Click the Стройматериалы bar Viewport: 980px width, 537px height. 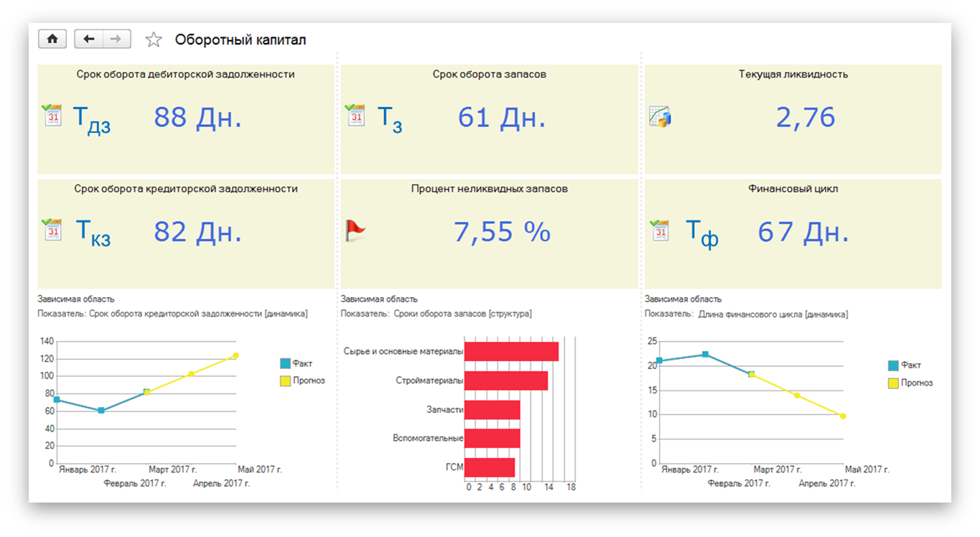506,380
